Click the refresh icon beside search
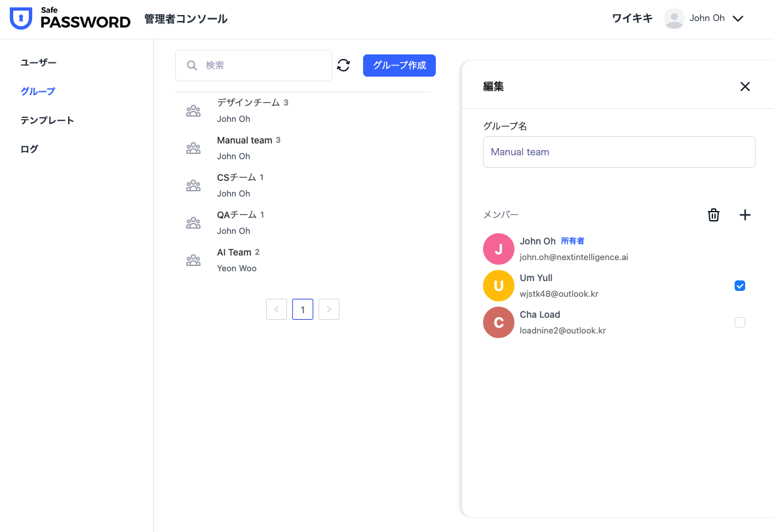Viewport: 774px width, 532px height. [343, 65]
